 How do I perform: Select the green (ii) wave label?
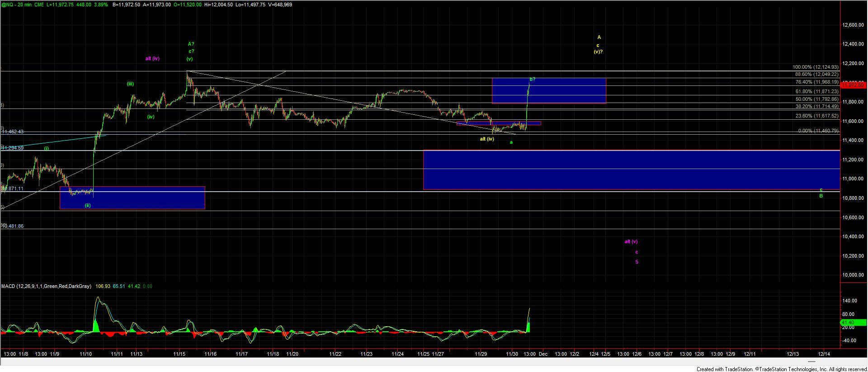coord(88,205)
